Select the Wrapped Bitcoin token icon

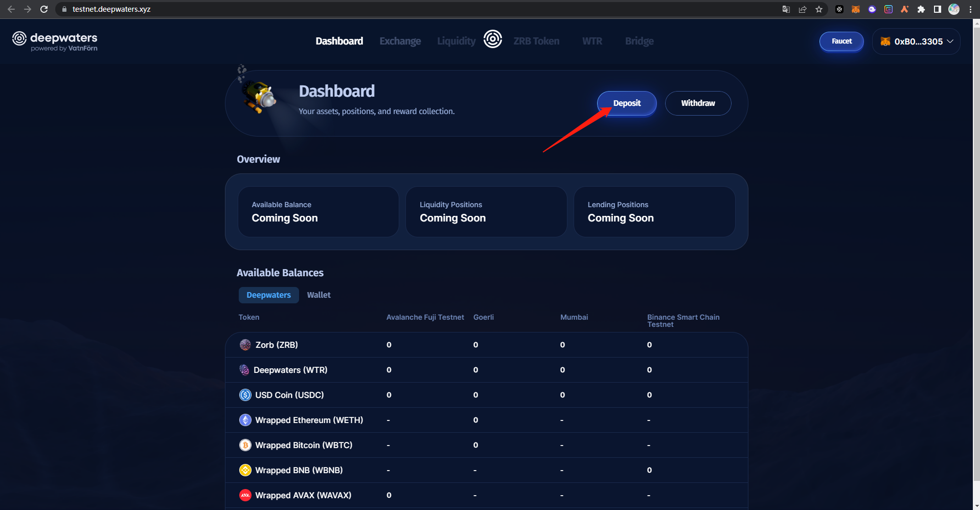pos(245,445)
